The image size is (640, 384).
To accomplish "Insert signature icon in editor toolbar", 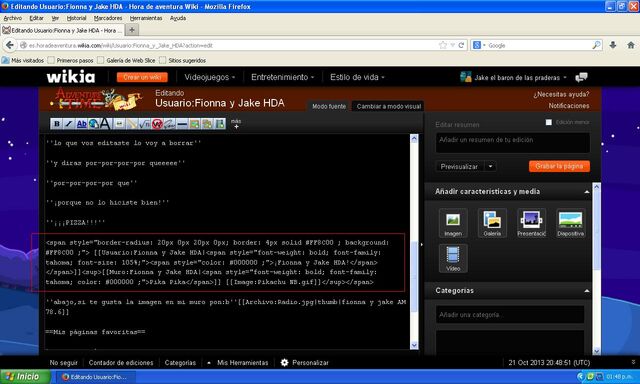I will click(x=169, y=124).
